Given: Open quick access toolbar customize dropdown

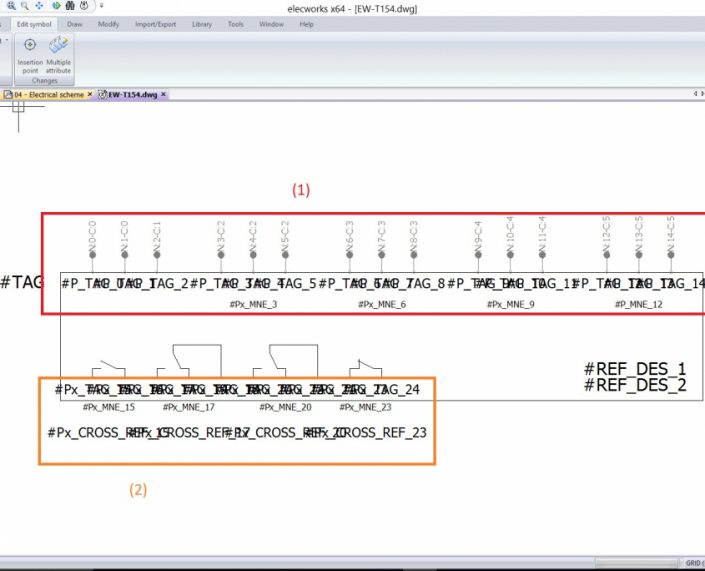Looking at the screenshot, I should (102, 6).
